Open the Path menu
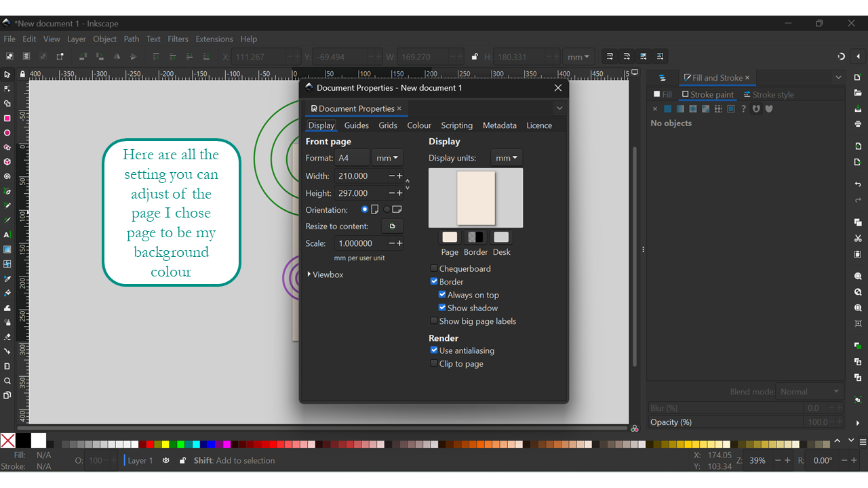Image resolution: width=868 pixels, height=488 pixels. [x=132, y=39]
